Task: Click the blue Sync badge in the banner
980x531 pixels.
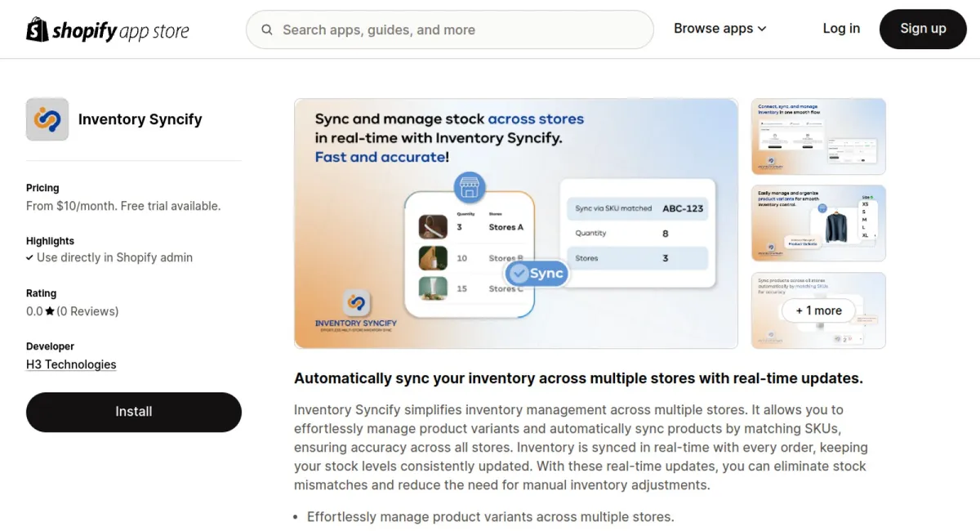Action: [x=536, y=274]
